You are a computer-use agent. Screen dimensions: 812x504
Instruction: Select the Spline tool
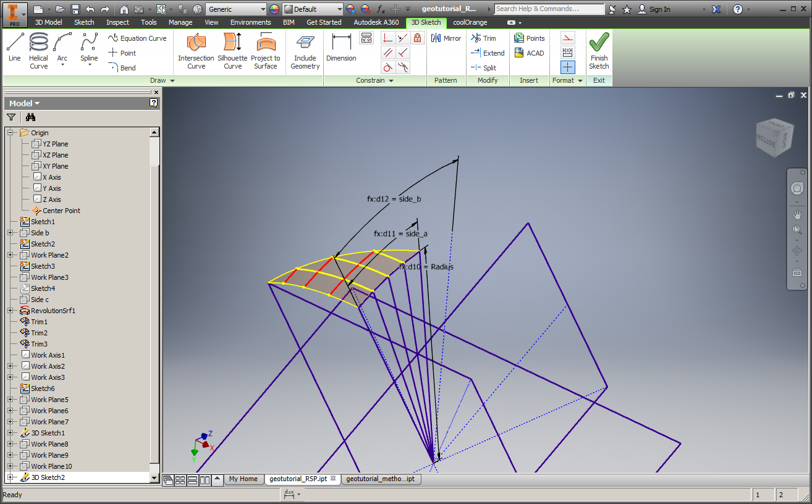pyautogui.click(x=89, y=50)
